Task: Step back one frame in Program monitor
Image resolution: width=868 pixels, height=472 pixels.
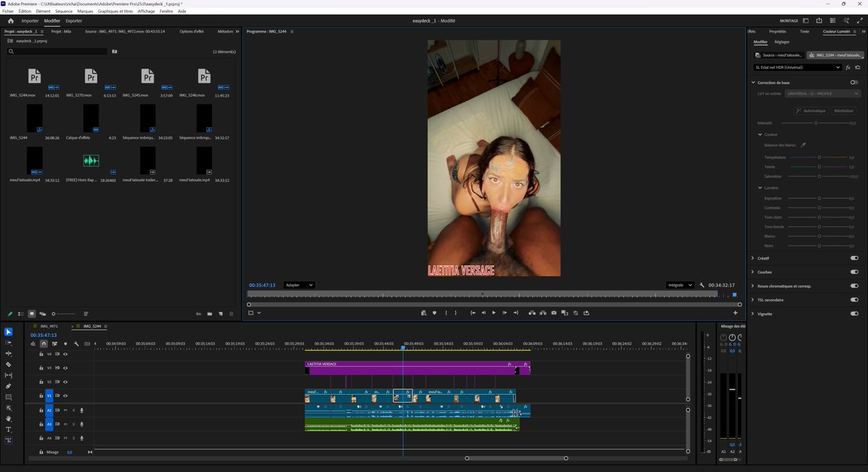Action: 483,313
